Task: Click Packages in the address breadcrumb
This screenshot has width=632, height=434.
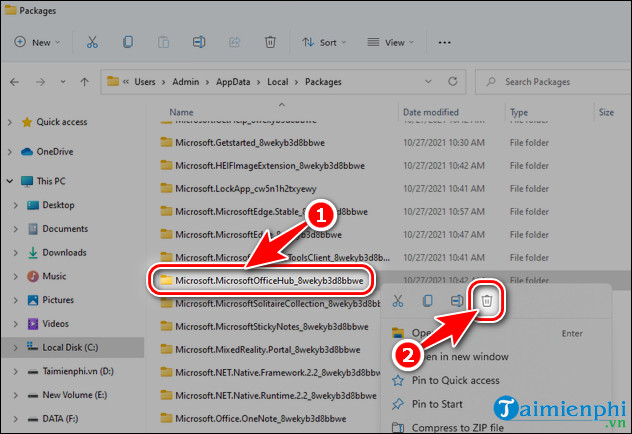Action: coord(323,82)
